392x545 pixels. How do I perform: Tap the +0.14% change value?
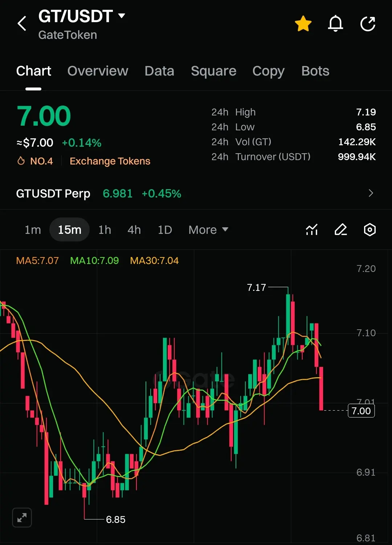(x=82, y=143)
